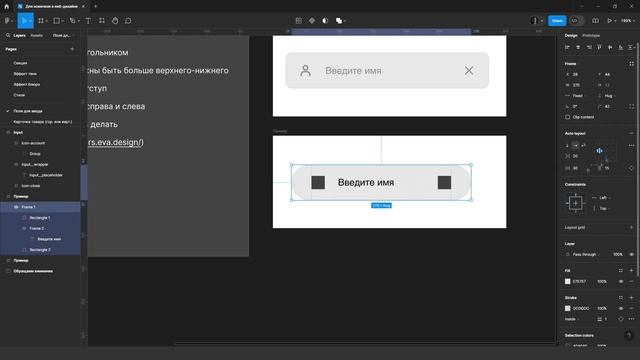This screenshot has width=640, height=360.
Task: Open stroke position Inside dropdown
Action: 572,319
